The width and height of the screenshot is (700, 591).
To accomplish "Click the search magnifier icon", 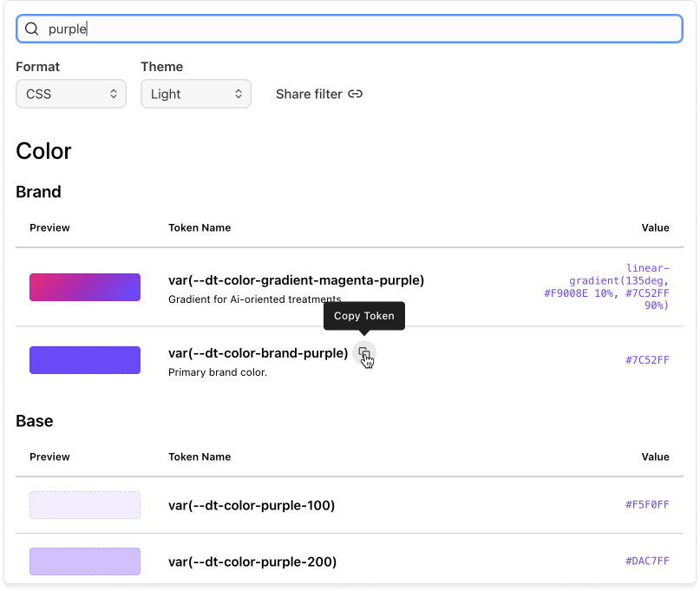I will [x=32, y=29].
